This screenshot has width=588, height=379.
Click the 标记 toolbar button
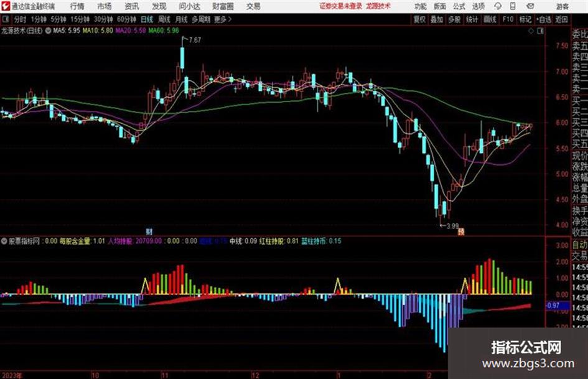(525, 19)
